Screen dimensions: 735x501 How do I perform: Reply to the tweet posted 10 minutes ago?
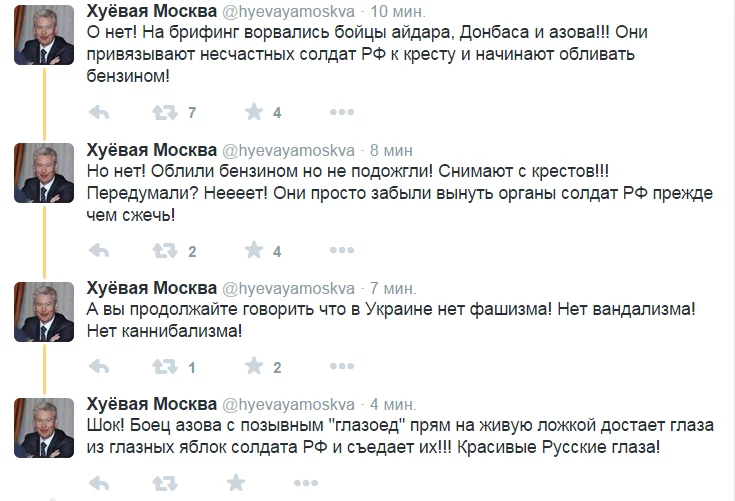[x=99, y=111]
